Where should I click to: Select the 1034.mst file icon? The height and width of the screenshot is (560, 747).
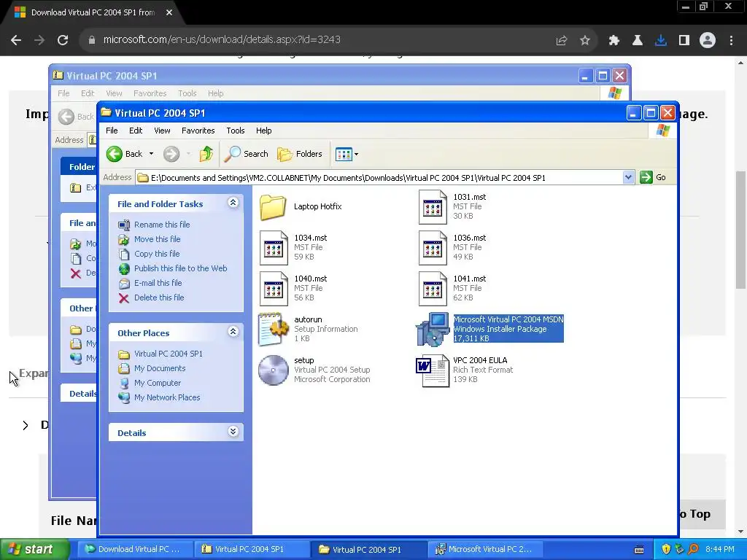274,248
